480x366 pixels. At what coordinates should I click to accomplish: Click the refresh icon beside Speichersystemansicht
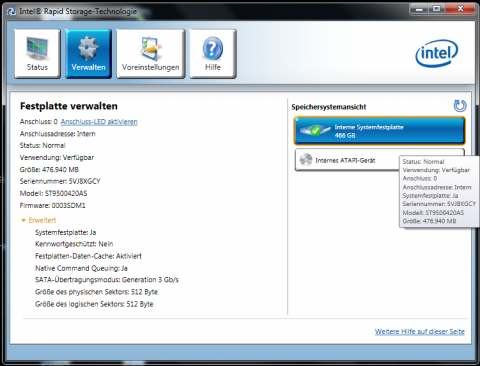click(460, 106)
